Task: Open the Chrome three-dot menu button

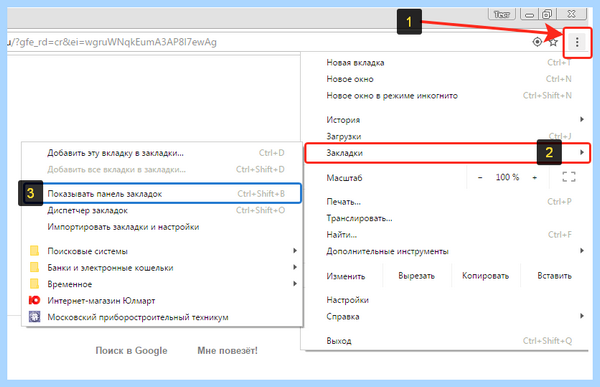Action: [x=577, y=42]
